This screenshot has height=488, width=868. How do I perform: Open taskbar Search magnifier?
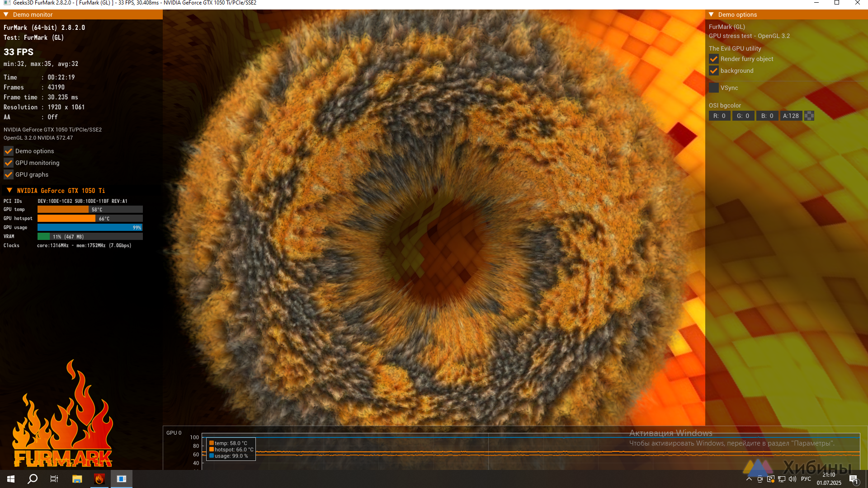coord(33,479)
